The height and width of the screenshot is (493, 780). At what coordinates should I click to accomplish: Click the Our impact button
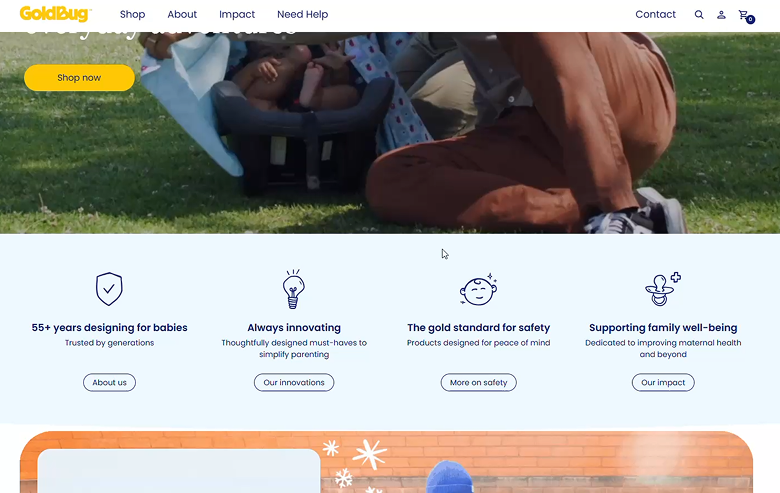pos(663,383)
